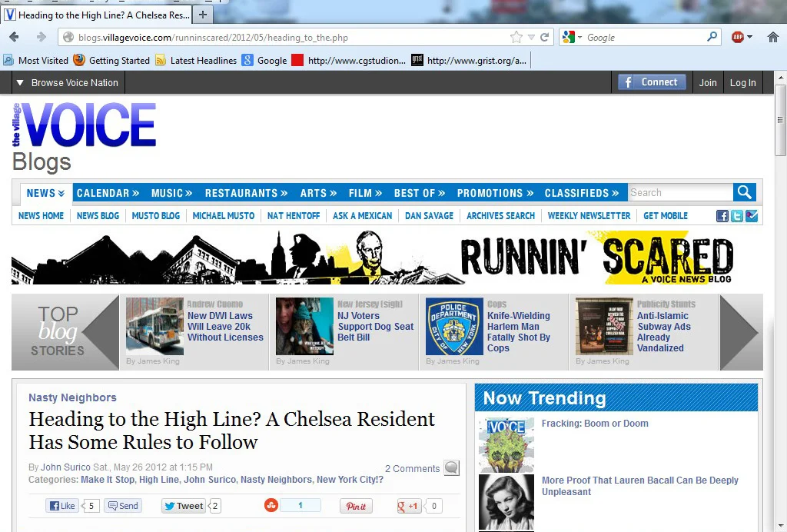Screen dimensions: 787x532
Task: Show previous top blog stories with left arrow
Action: pyautogui.click(x=101, y=332)
